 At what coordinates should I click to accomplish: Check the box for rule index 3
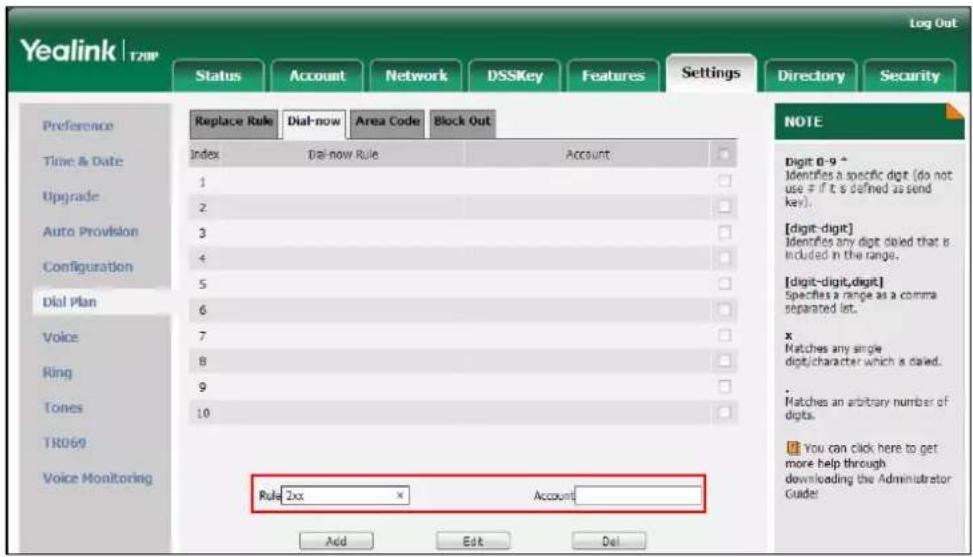tap(724, 232)
